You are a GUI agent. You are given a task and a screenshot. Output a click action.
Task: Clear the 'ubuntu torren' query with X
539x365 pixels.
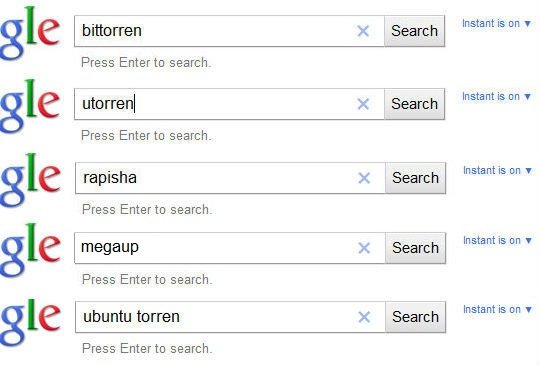[x=364, y=317]
